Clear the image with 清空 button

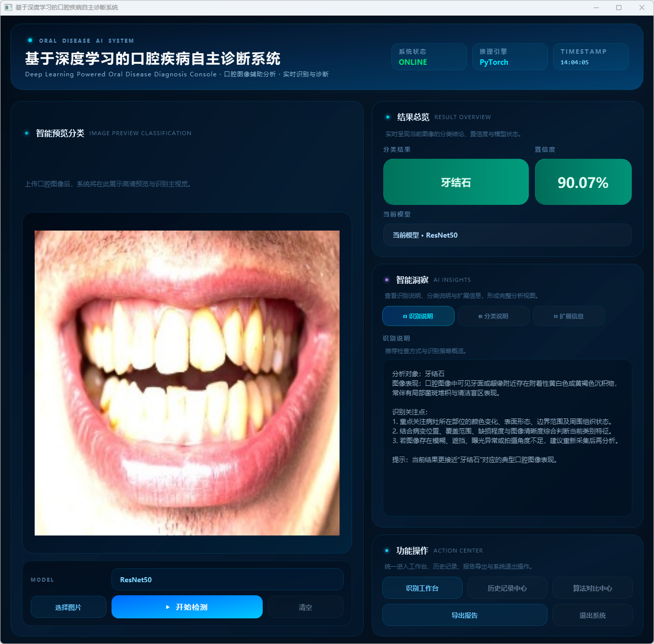[x=305, y=607]
